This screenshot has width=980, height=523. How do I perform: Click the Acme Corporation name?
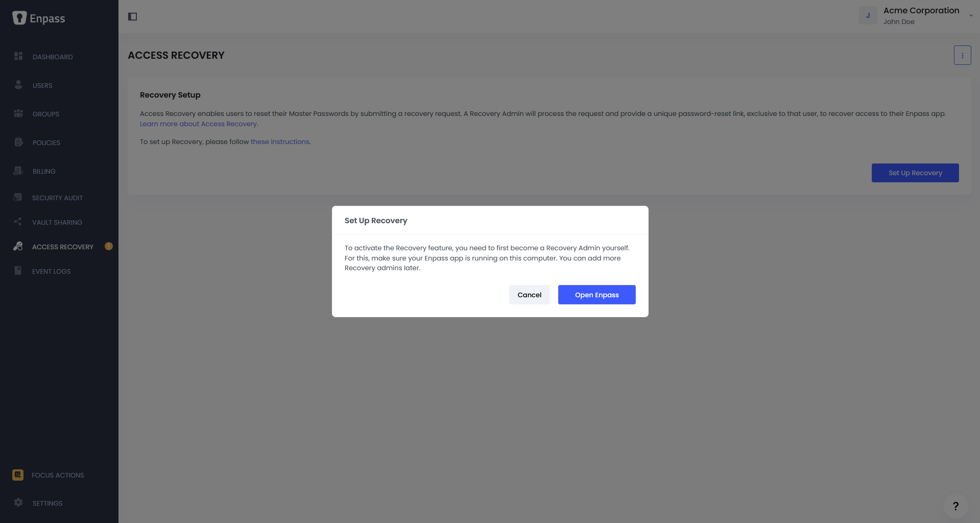click(x=921, y=10)
